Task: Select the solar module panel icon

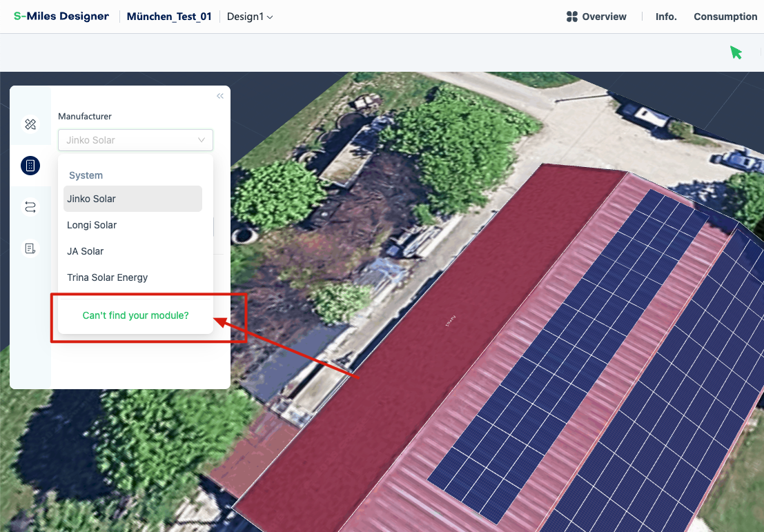Action: [30, 166]
